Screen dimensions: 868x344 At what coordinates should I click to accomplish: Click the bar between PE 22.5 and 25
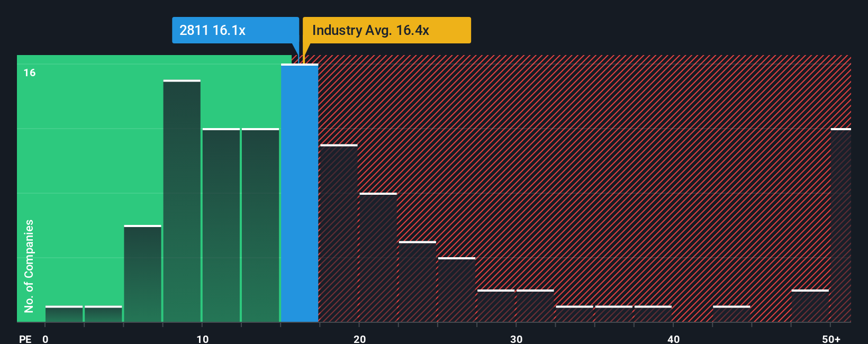[x=418, y=282]
